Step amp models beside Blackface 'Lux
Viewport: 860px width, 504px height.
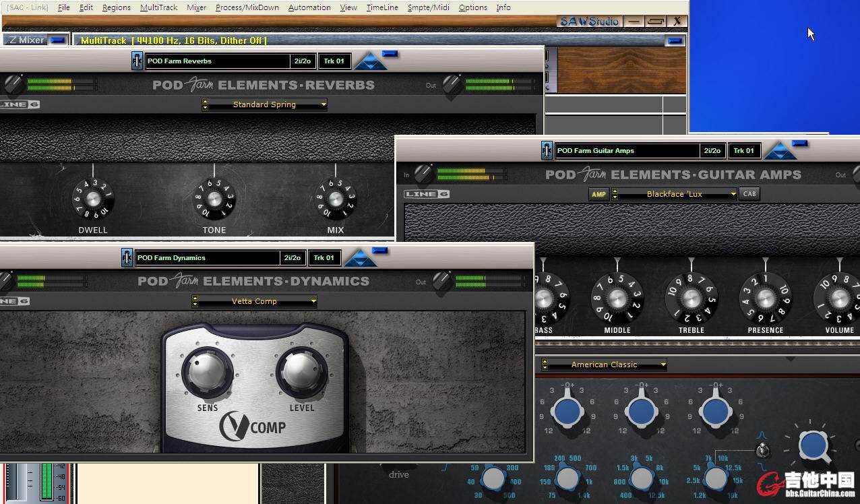tap(615, 194)
